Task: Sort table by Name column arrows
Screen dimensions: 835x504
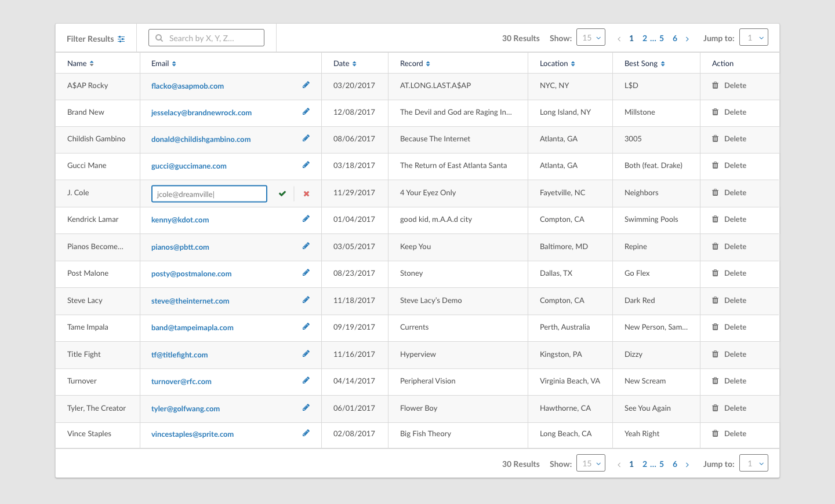Action: pos(92,64)
